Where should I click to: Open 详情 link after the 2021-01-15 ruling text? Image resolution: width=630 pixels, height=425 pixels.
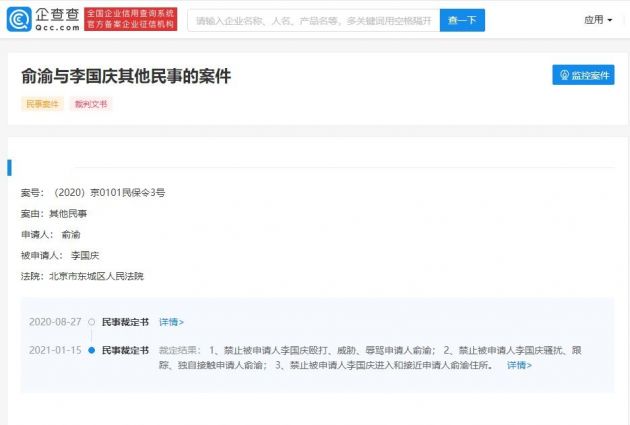519,365
